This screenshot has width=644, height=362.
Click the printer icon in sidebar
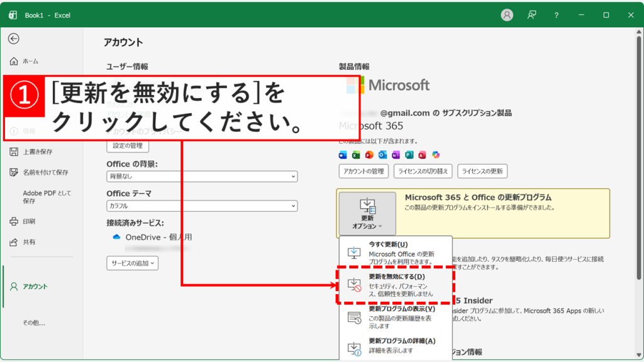[x=14, y=222]
